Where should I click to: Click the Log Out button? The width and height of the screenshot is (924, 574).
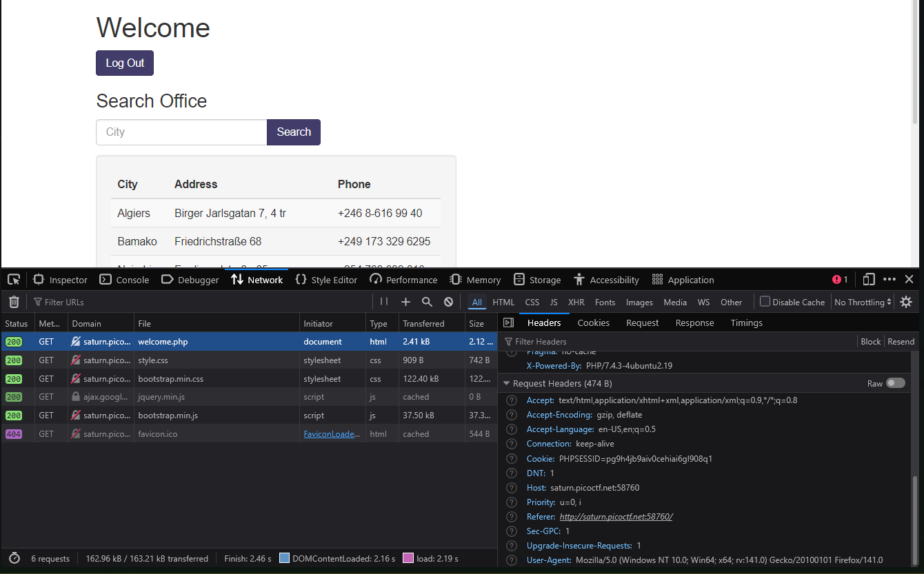tap(125, 63)
